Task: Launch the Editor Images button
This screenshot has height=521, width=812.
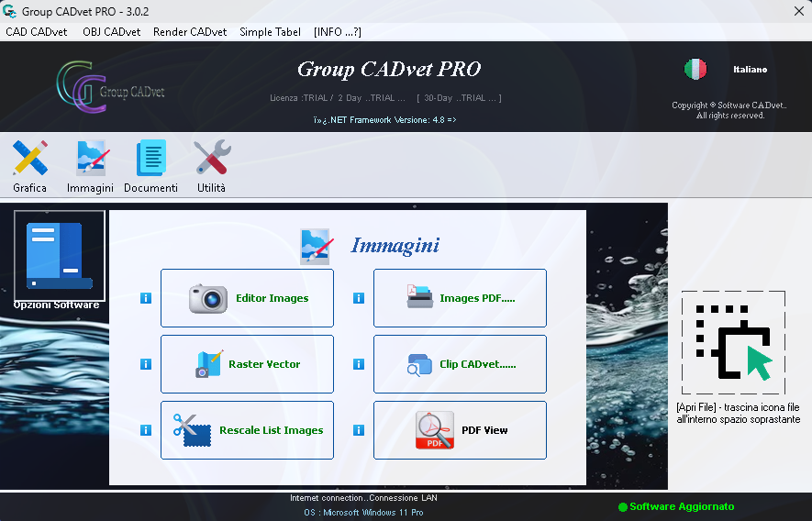Action: [247, 298]
